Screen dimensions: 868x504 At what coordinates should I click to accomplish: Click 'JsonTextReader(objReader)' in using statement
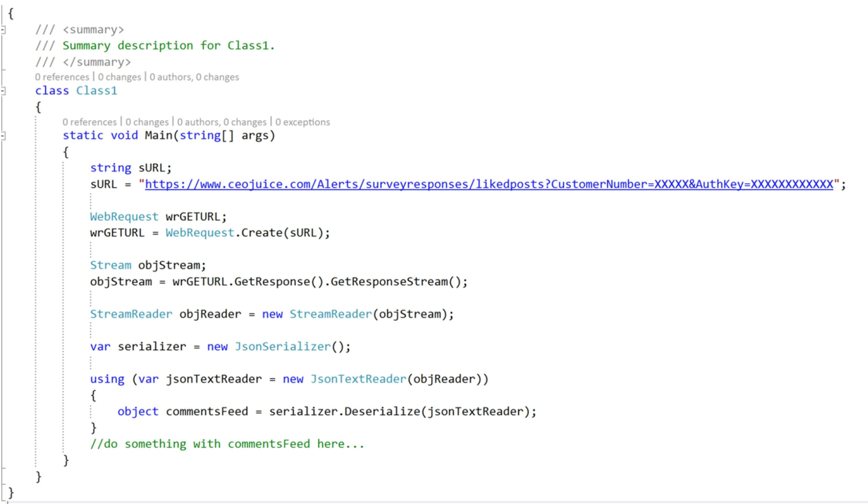point(396,379)
